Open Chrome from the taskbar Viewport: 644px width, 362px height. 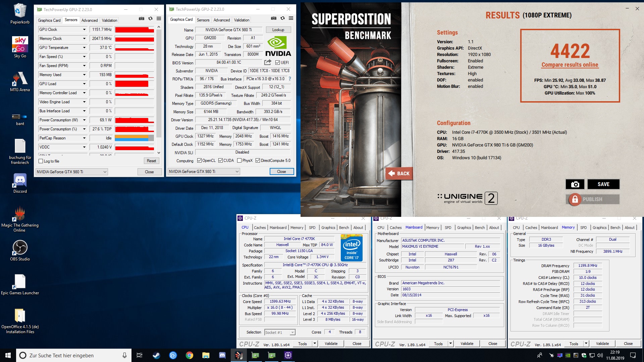pyautogui.click(x=190, y=355)
